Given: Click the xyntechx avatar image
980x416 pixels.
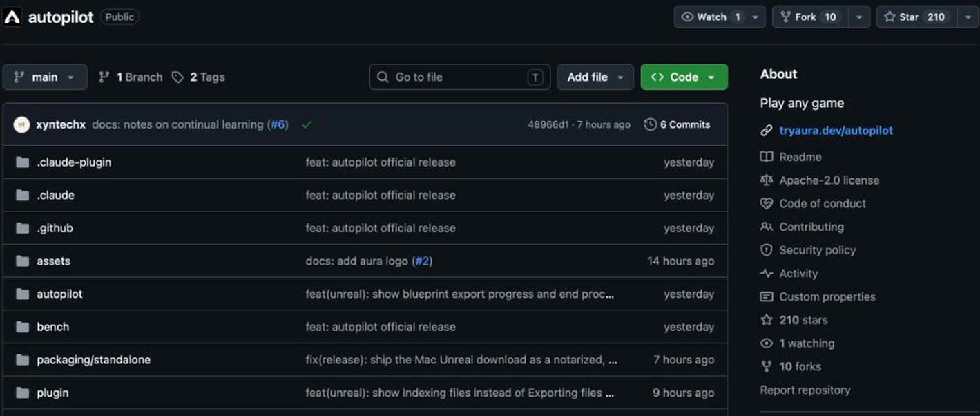Looking at the screenshot, I should [x=21, y=124].
